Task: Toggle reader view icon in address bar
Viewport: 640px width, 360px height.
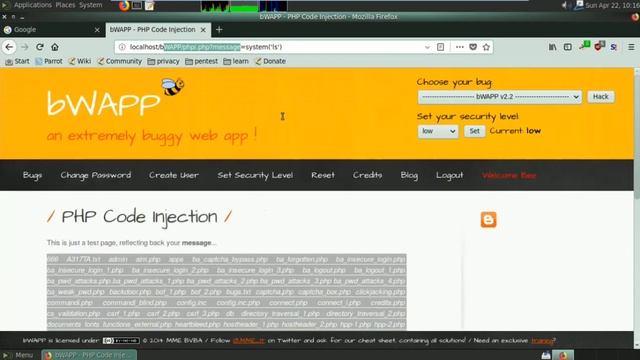Action: [440, 47]
